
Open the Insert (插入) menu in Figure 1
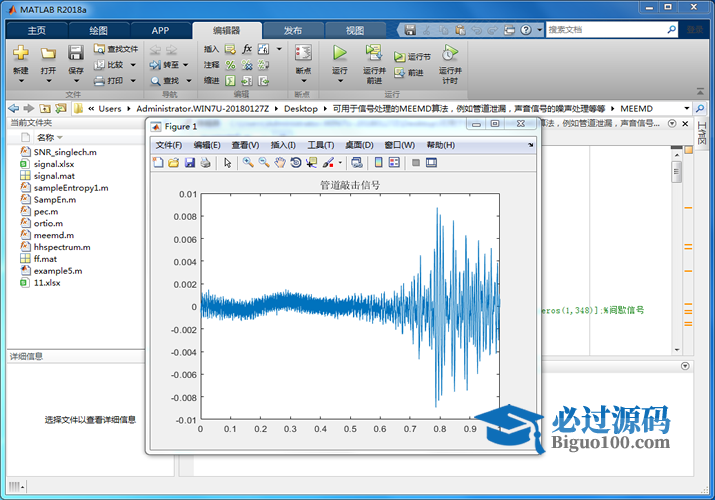(283, 145)
